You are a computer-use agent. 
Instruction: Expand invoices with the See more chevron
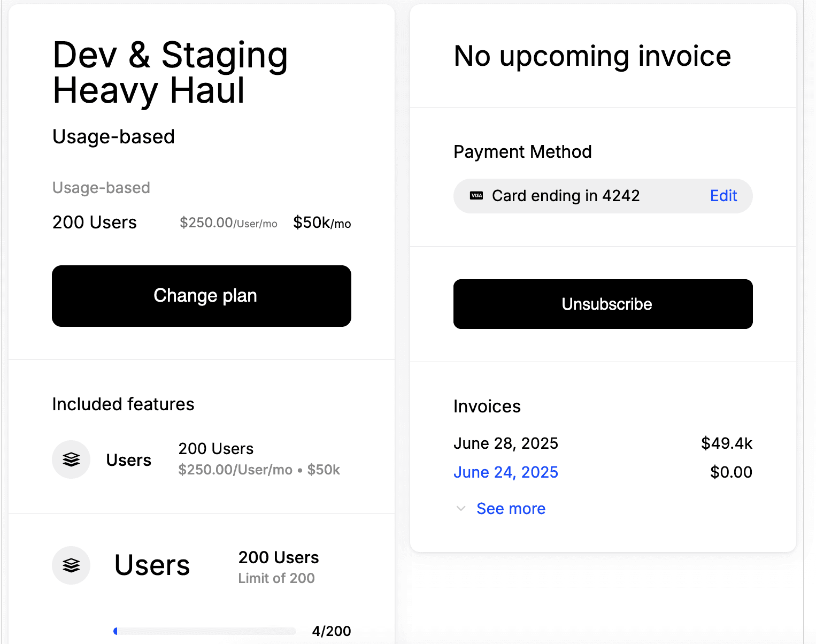pyautogui.click(x=461, y=509)
